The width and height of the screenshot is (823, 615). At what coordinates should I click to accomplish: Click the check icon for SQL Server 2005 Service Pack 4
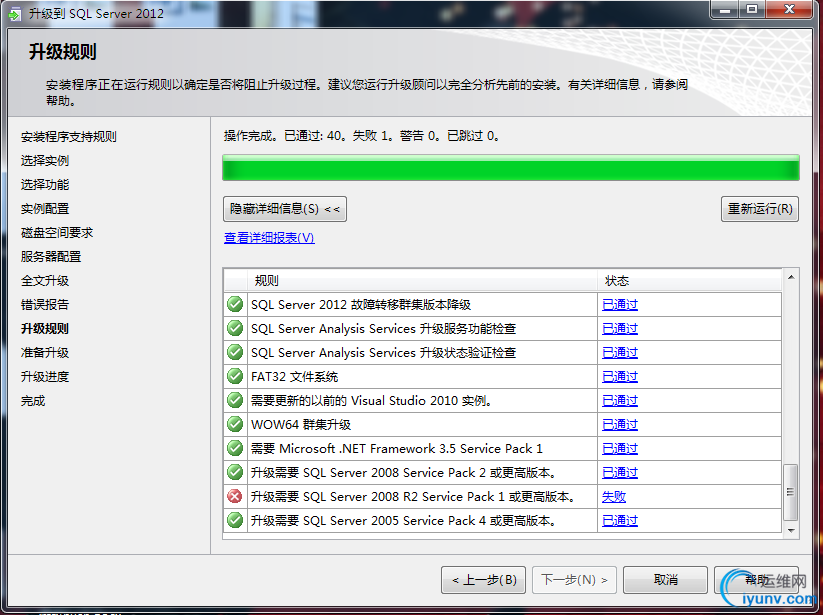pos(235,520)
